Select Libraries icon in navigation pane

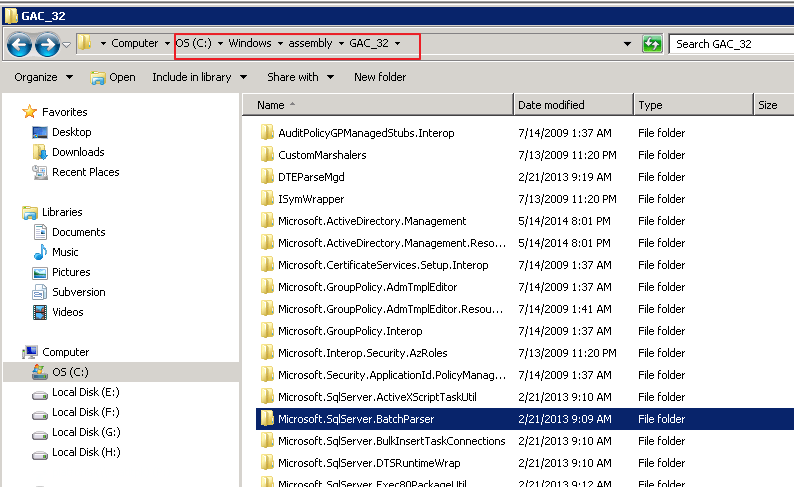click(x=30, y=212)
